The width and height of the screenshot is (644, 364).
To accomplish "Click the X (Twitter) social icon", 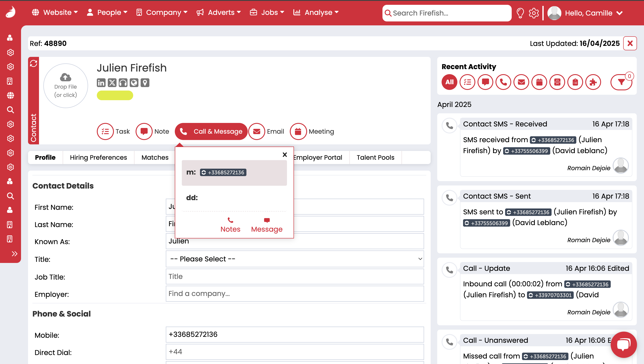I will [112, 83].
